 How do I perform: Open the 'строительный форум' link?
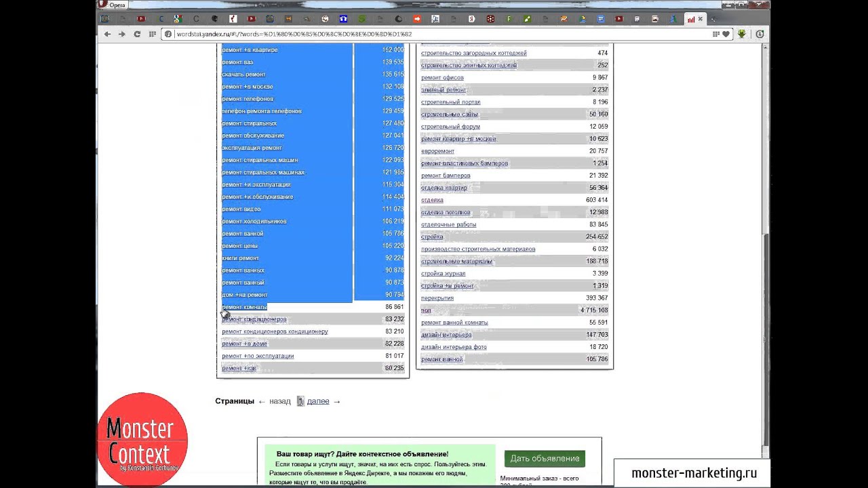pos(450,126)
